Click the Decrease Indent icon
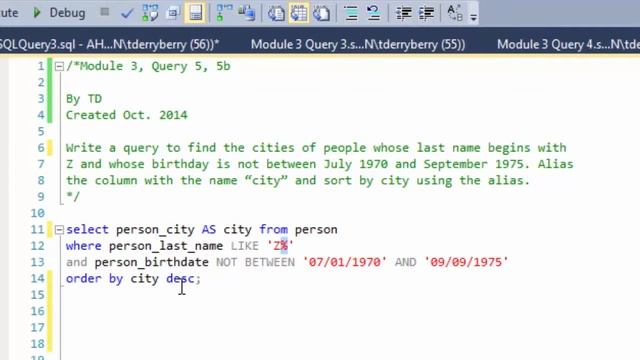The height and width of the screenshot is (360, 640). click(404, 13)
